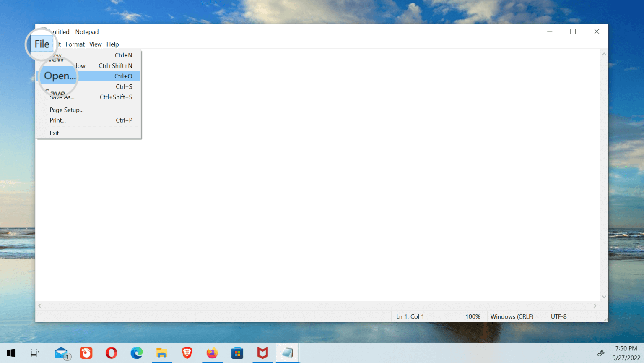
Task: Open the Help menu
Action: (x=112, y=44)
